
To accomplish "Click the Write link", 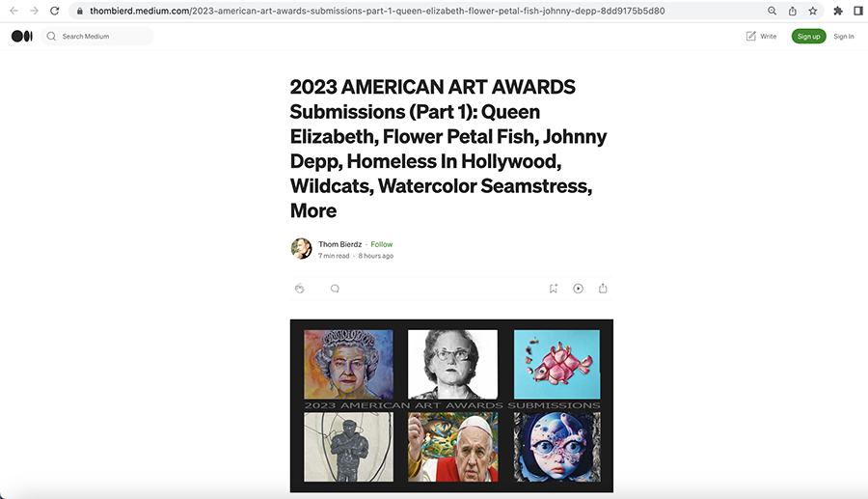I will click(x=768, y=36).
